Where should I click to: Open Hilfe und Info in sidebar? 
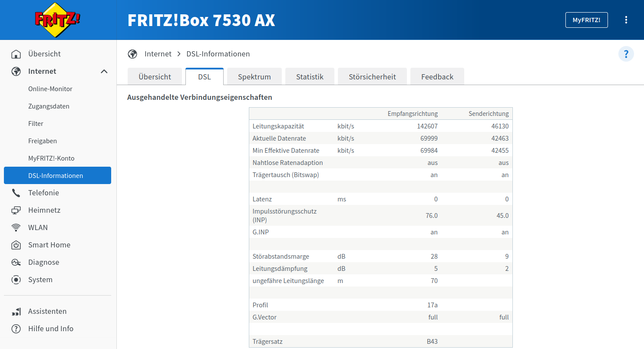coord(57,329)
